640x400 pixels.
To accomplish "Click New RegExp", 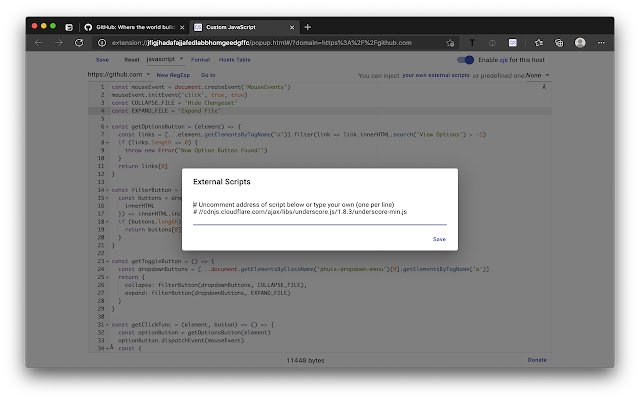I will pos(173,75).
